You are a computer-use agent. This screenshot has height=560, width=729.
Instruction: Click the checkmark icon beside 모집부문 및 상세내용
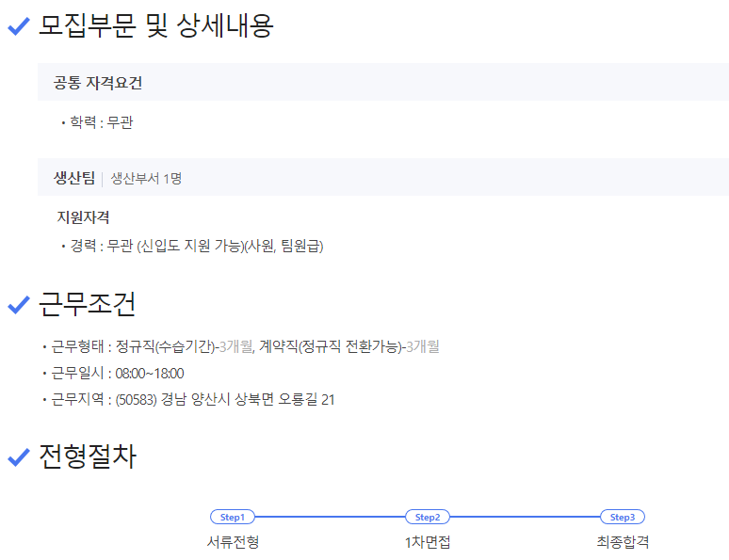[x=18, y=27]
